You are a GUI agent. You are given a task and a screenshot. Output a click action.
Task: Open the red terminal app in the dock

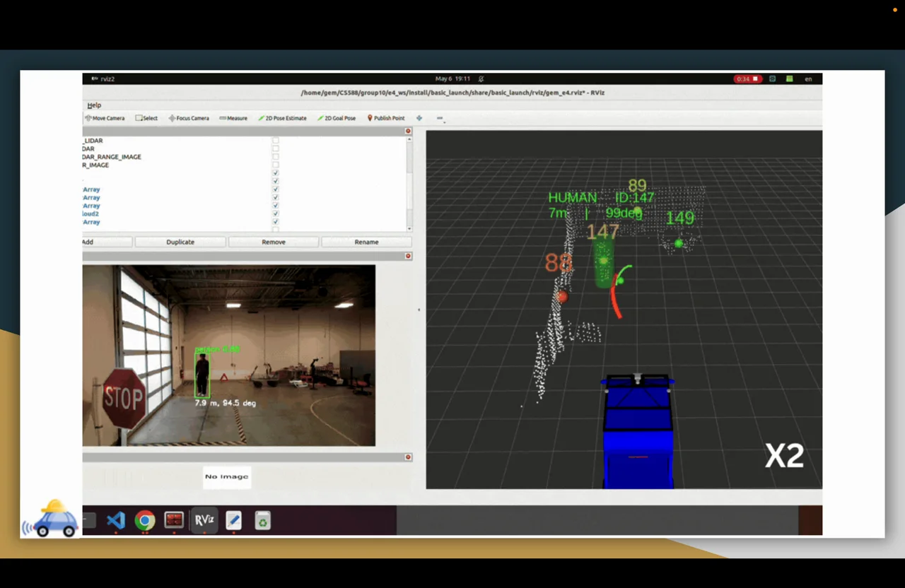point(174,521)
